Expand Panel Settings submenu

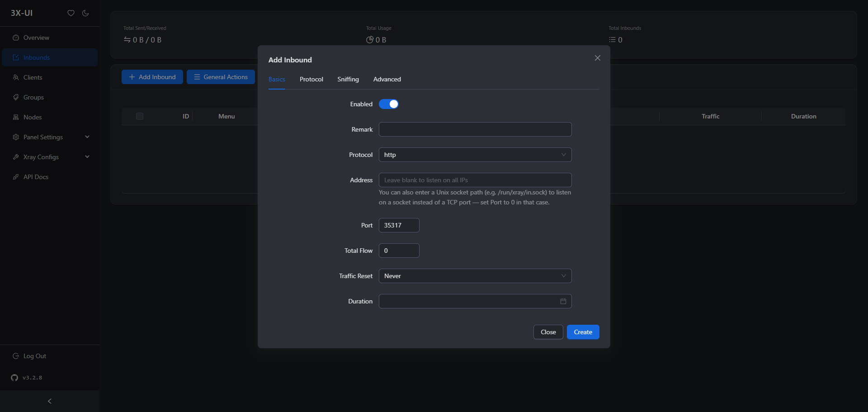click(x=50, y=137)
